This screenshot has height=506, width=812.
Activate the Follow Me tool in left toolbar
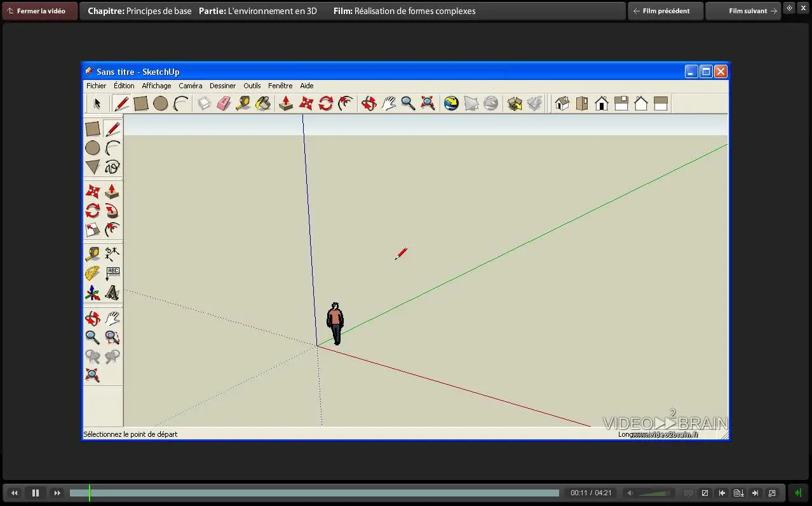[x=112, y=211]
